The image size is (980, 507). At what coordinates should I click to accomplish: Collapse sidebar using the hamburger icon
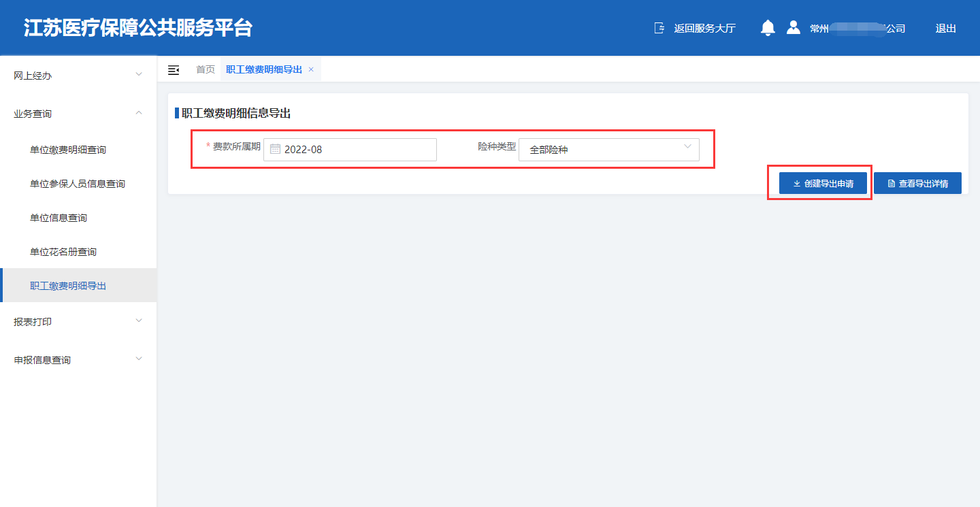(174, 70)
